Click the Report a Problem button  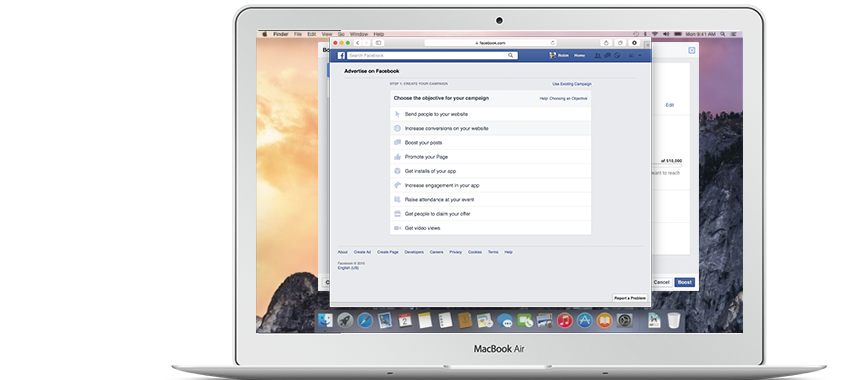pos(630,298)
